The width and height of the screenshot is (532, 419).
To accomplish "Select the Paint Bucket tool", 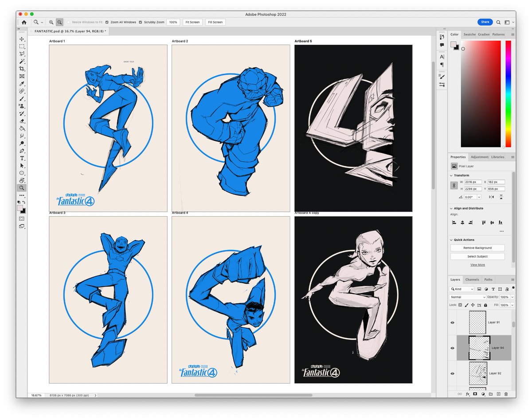I will click(22, 128).
